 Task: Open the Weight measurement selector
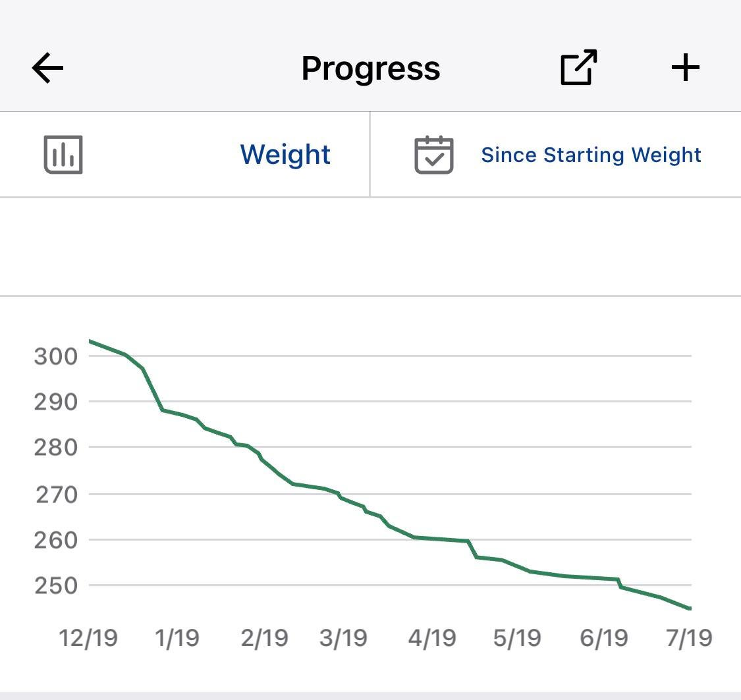click(285, 155)
